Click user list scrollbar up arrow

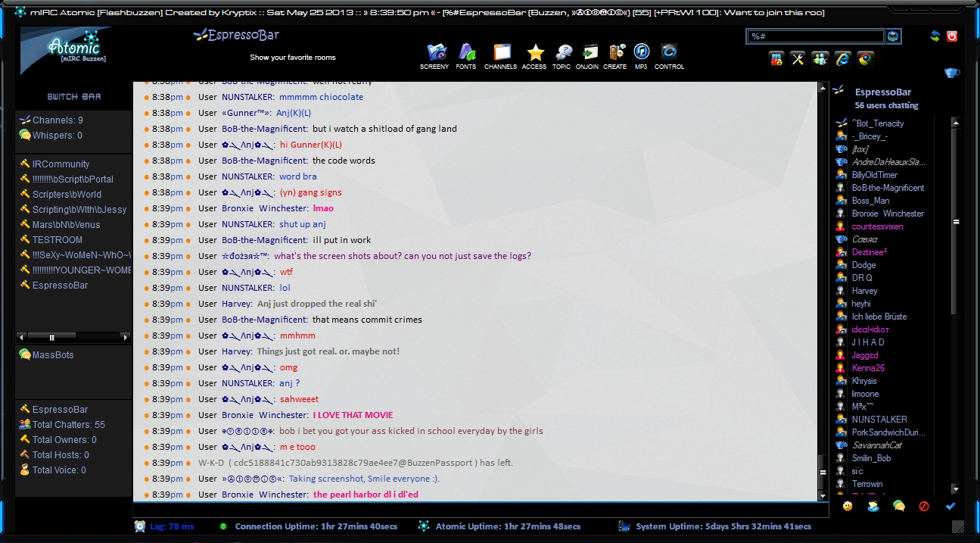(x=956, y=122)
